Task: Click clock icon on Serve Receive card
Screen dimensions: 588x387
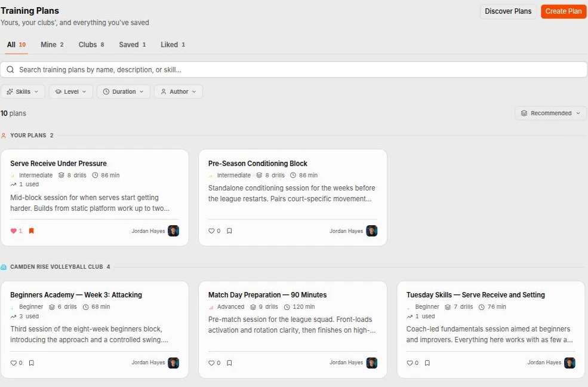Action: point(96,175)
